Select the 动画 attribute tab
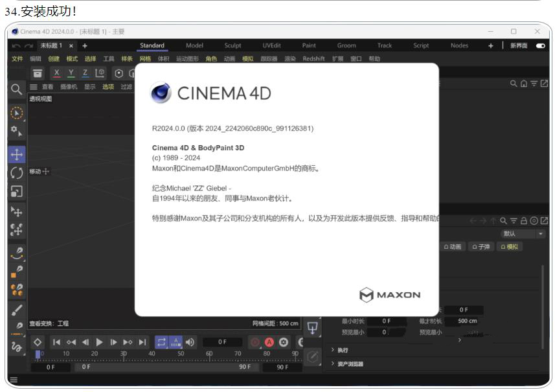 453,247
